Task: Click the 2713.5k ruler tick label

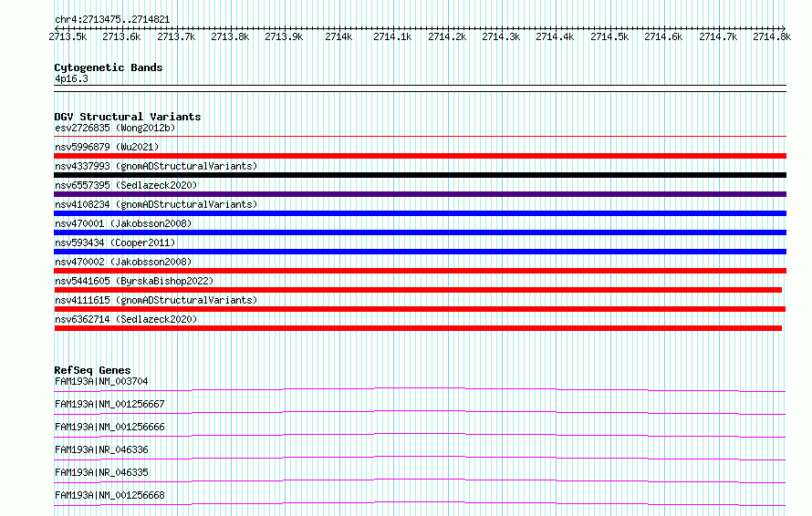Action: [x=68, y=36]
